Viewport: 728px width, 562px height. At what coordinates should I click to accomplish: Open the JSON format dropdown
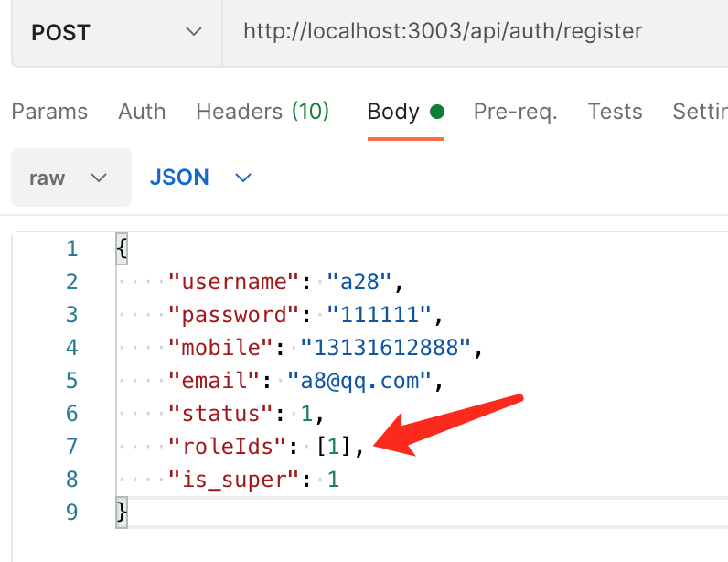coord(199,178)
